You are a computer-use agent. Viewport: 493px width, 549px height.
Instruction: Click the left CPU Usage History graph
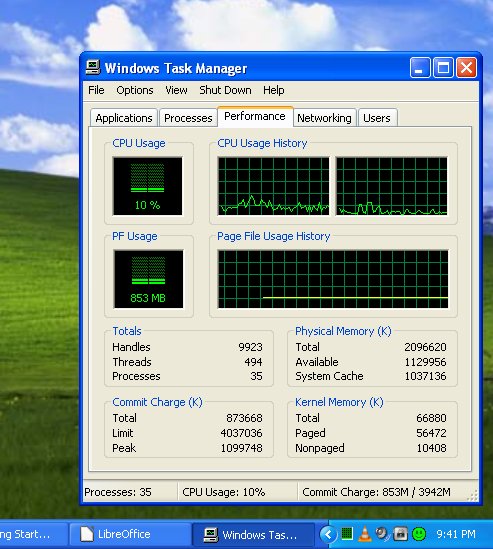pos(273,186)
